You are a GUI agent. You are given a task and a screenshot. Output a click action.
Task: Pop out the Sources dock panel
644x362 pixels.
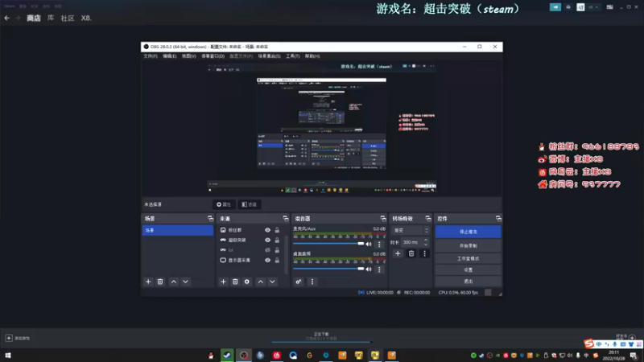tap(286, 219)
